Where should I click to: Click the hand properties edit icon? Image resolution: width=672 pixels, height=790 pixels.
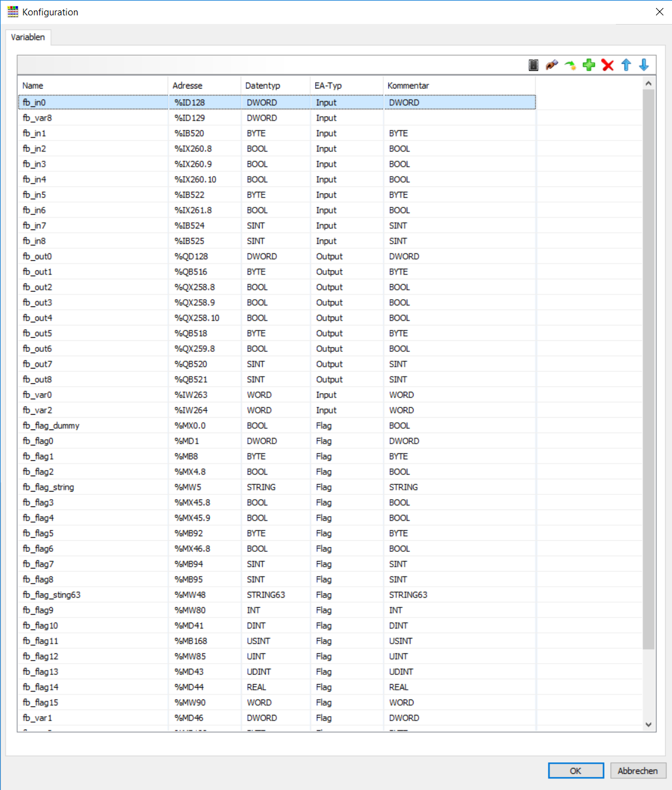point(552,65)
